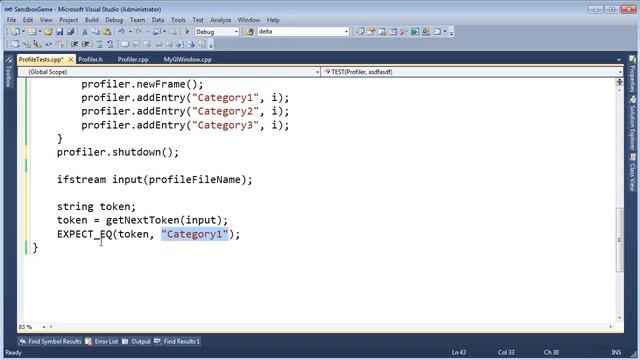Click the horizontal scrollbar right arrow
Image resolution: width=640 pixels, height=360 pixels.
611,327
